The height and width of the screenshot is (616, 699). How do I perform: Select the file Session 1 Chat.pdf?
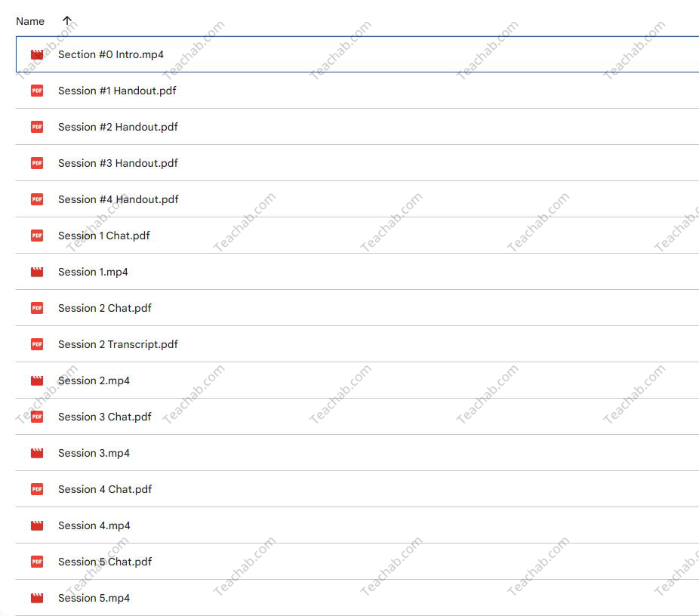click(358, 236)
